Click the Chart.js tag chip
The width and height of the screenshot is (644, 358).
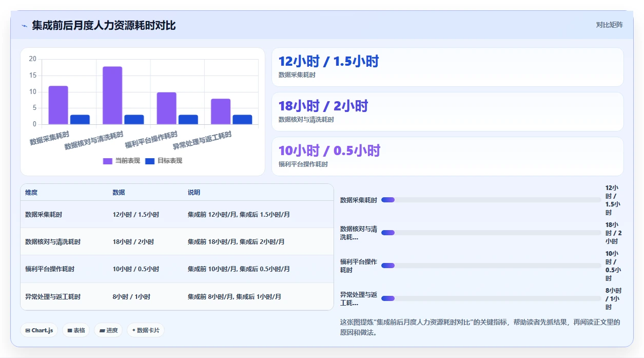point(39,330)
